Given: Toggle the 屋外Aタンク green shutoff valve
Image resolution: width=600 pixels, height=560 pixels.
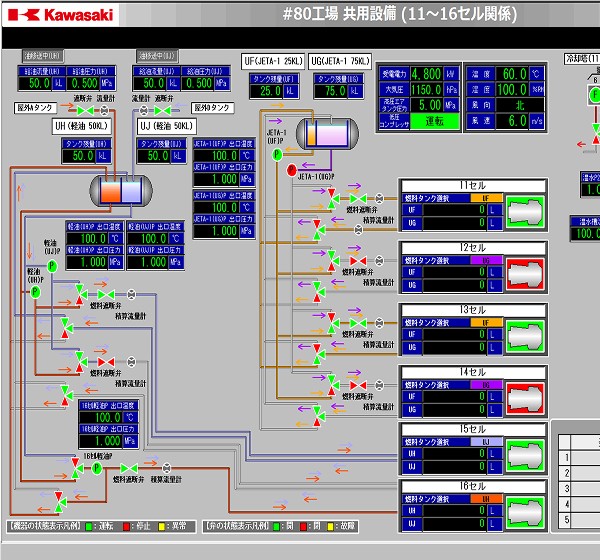Looking at the screenshot, I should click(x=84, y=108).
